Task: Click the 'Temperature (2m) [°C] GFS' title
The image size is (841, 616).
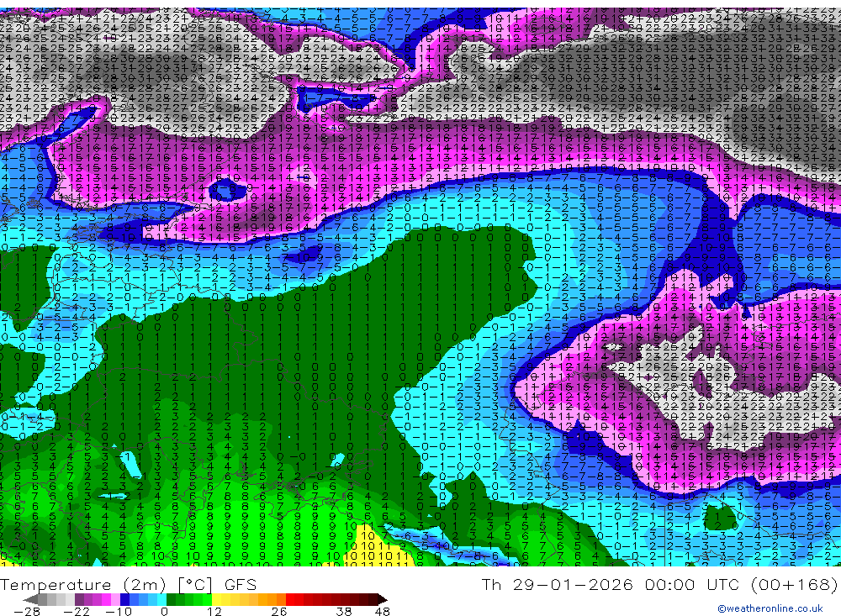Action: tap(129, 584)
